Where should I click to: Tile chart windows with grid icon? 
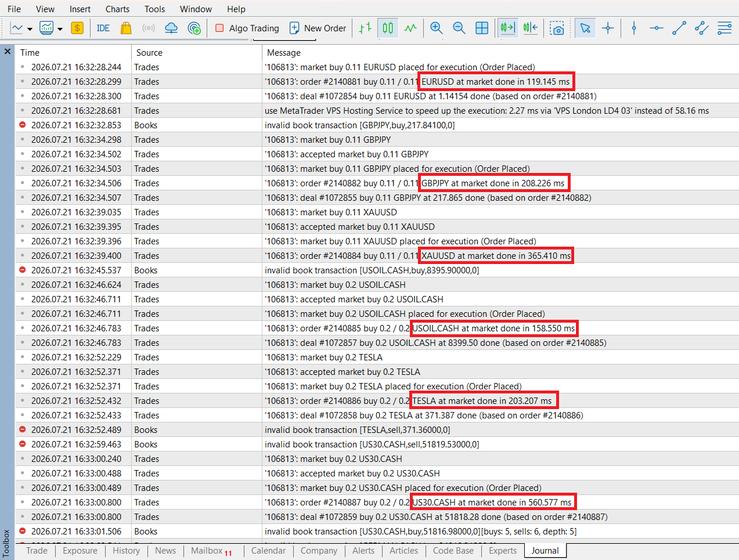point(482,28)
